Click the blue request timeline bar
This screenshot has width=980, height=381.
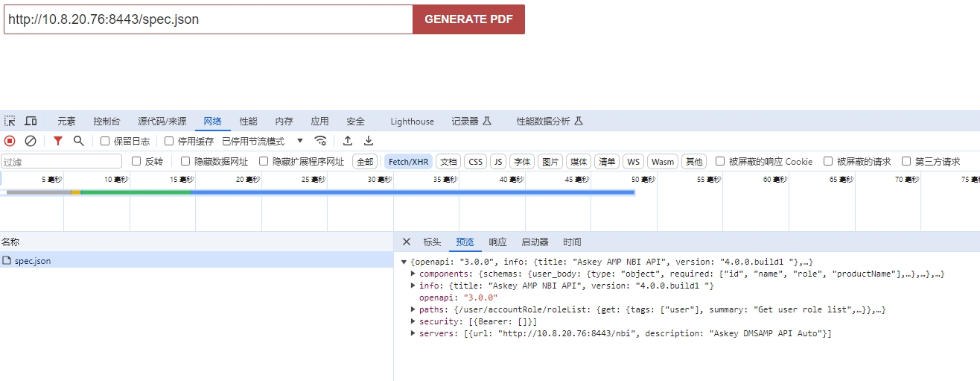[x=413, y=192]
